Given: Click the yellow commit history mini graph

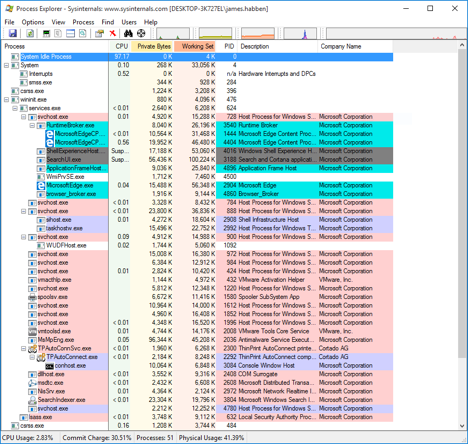Looking at the screenshot, I should click(215, 33).
